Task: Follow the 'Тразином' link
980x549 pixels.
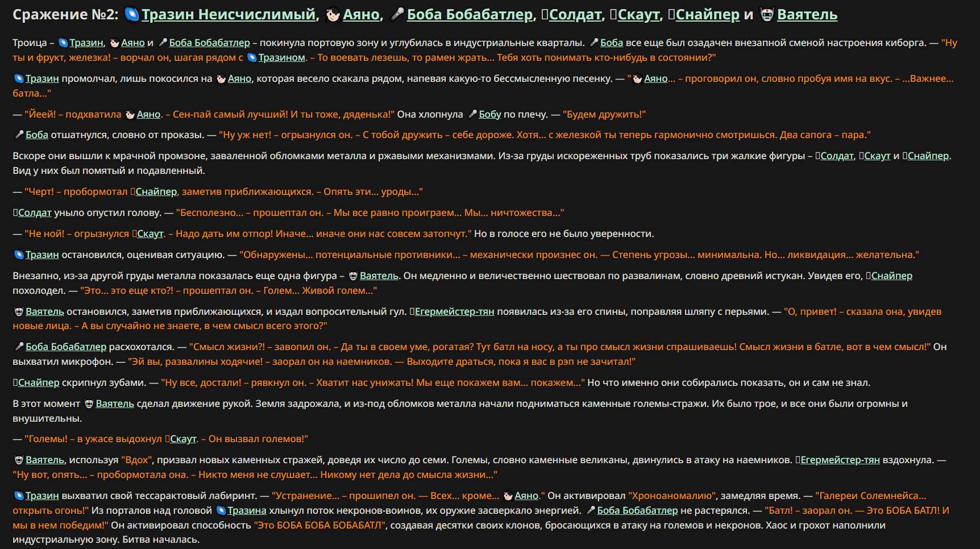Action: (281, 57)
